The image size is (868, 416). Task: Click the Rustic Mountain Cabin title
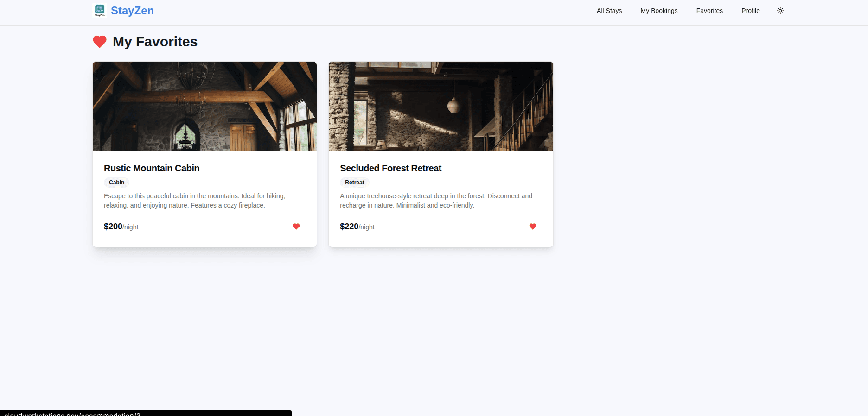pos(152,168)
